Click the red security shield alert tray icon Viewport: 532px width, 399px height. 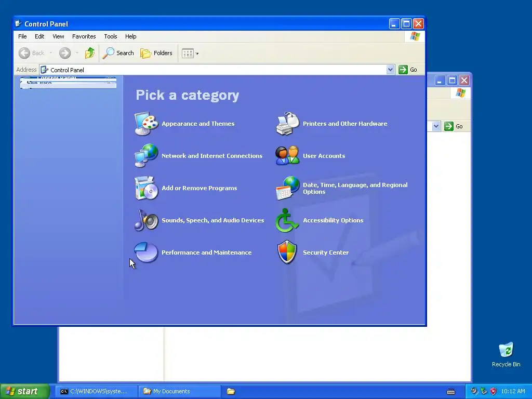(494, 391)
